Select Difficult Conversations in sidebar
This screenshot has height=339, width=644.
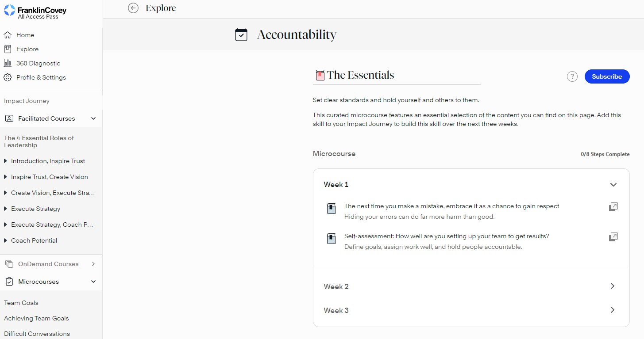pos(37,334)
